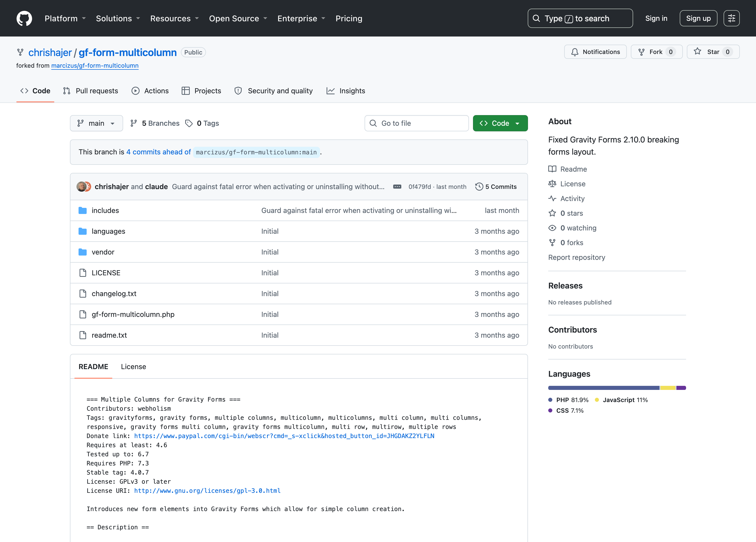Click the fork icon before repository name

(x=20, y=52)
